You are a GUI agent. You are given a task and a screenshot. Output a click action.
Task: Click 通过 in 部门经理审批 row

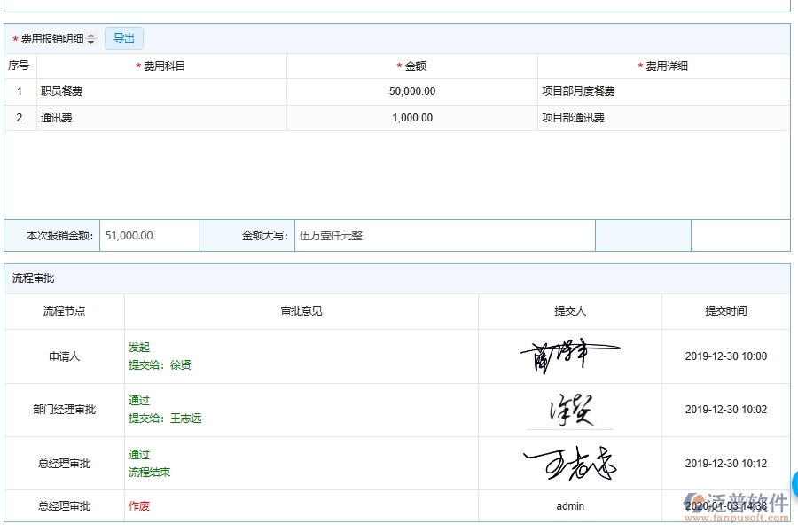click(x=139, y=401)
